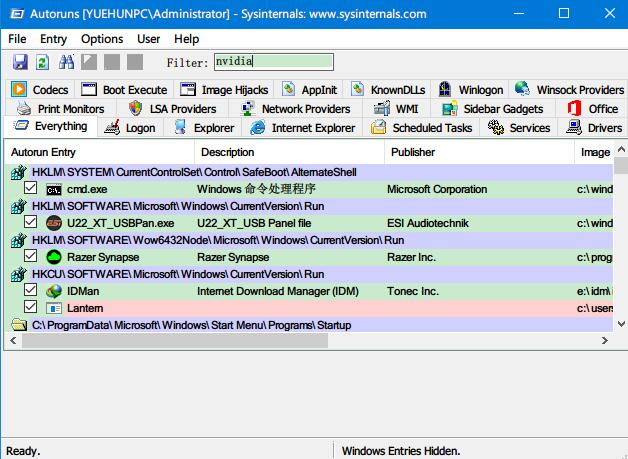Viewport: 628px width, 459px height.
Task: Switch to the Scheduled Tasks tab
Action: coord(421,128)
